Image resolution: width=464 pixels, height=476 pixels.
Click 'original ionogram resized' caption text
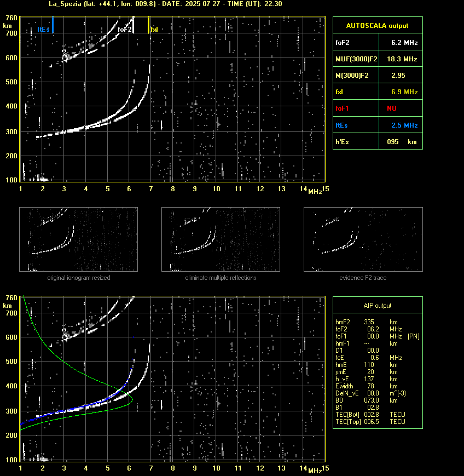click(79, 278)
